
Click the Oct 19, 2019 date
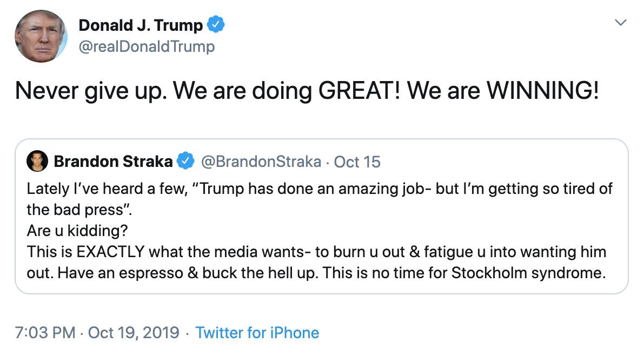(x=133, y=332)
